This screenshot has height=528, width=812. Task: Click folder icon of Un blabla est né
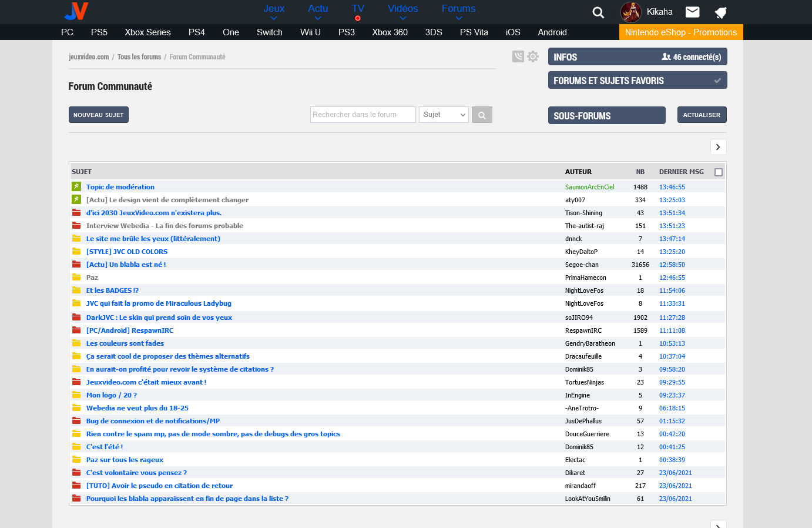coord(76,264)
